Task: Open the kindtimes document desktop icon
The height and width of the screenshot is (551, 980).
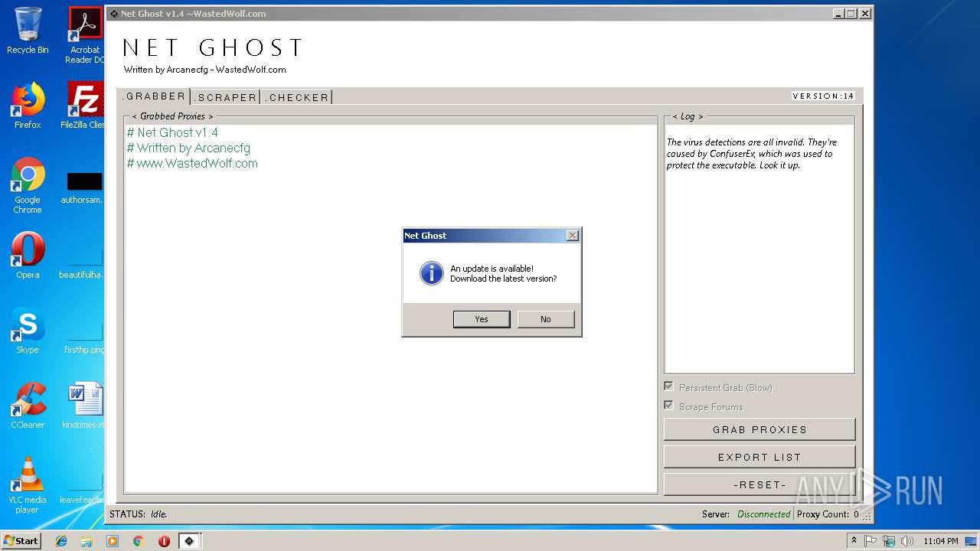Action: point(85,406)
